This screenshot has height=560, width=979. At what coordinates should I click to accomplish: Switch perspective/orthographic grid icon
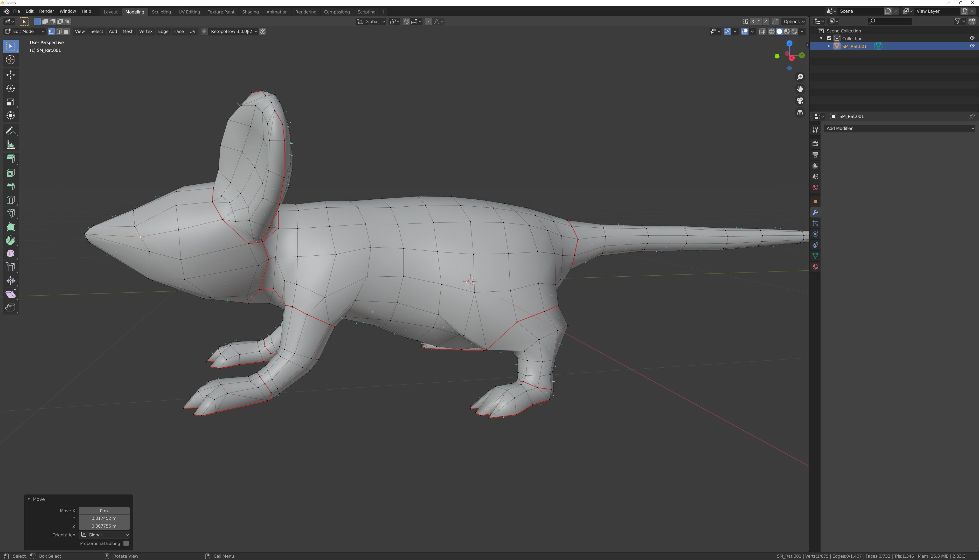(800, 113)
